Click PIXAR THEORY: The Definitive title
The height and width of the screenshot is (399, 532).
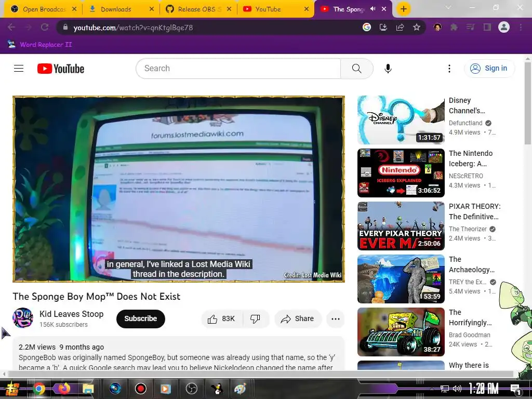coord(474,211)
